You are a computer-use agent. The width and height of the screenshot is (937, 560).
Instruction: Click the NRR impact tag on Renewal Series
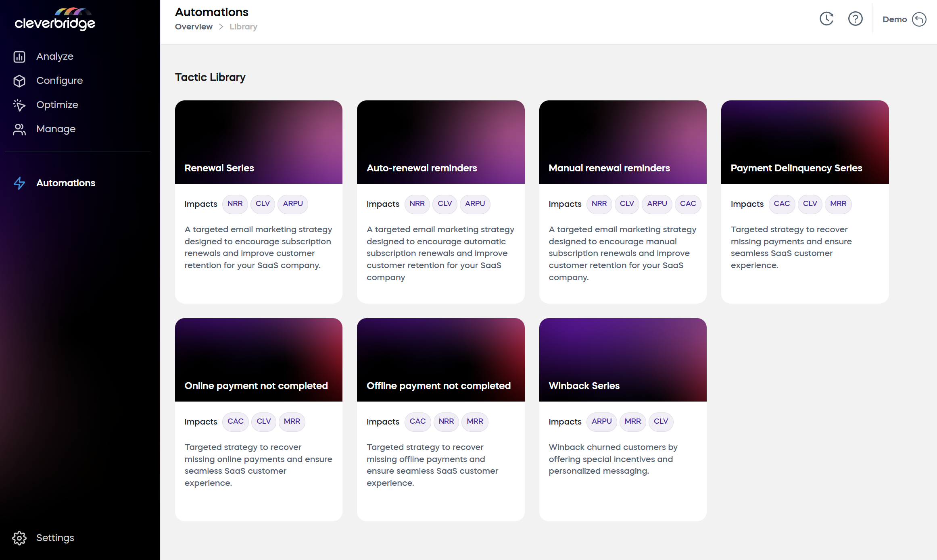pos(234,203)
